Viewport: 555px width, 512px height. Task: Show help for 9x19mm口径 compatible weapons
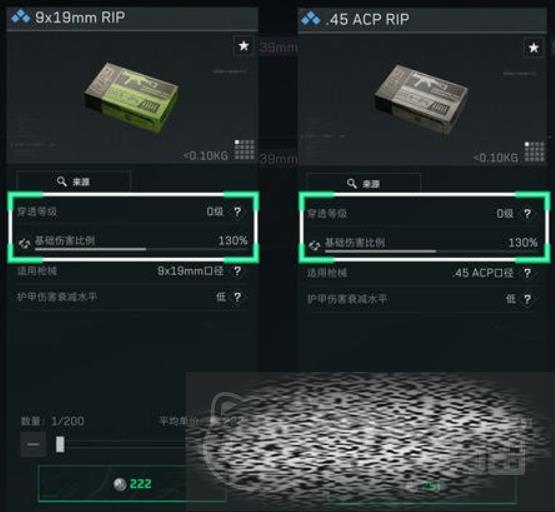coord(237,271)
